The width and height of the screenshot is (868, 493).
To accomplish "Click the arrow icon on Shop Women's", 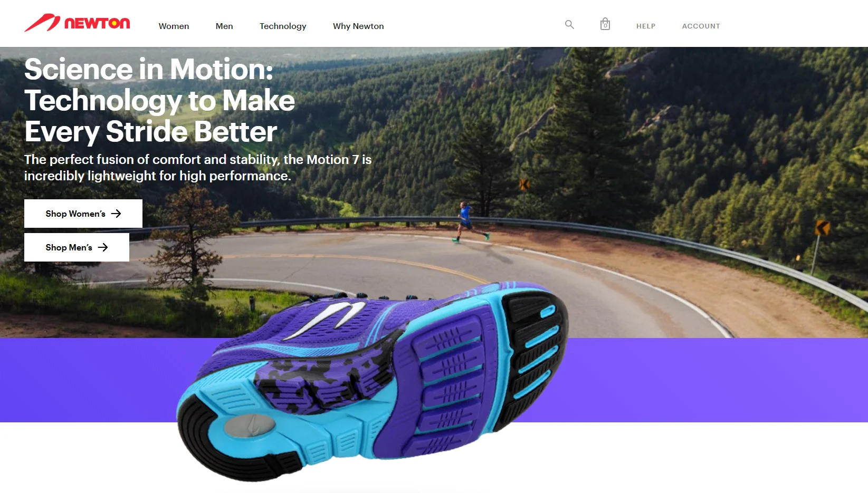I will [x=116, y=214].
